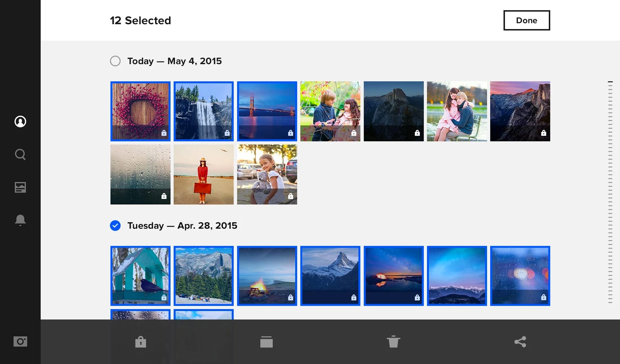The width and height of the screenshot is (620, 364).
Task: Open the notifications bell
Action: (21, 220)
